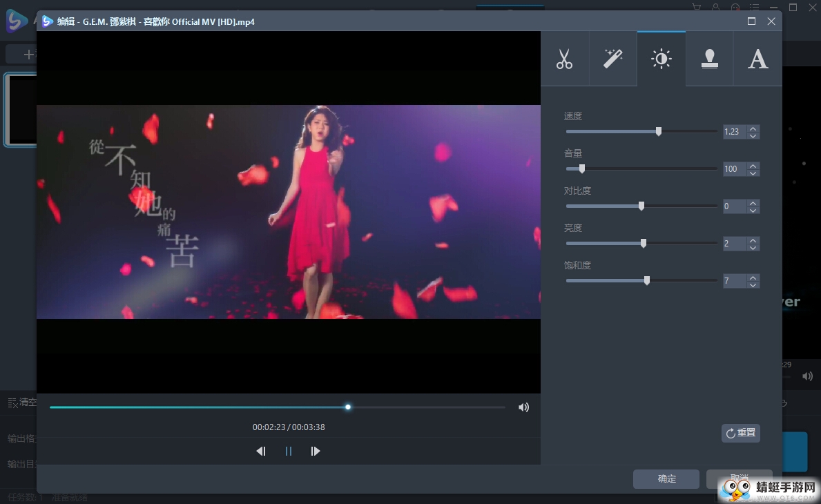Decrease saturation value with down arrow
The height and width of the screenshot is (504, 821).
tap(753, 284)
